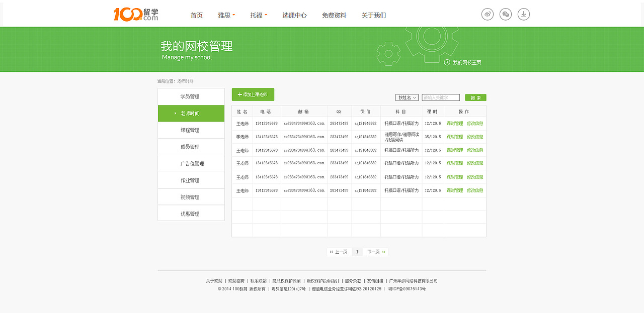The width and height of the screenshot is (644, 313).
Task: Click the 科目 column header
Action: [x=401, y=112]
